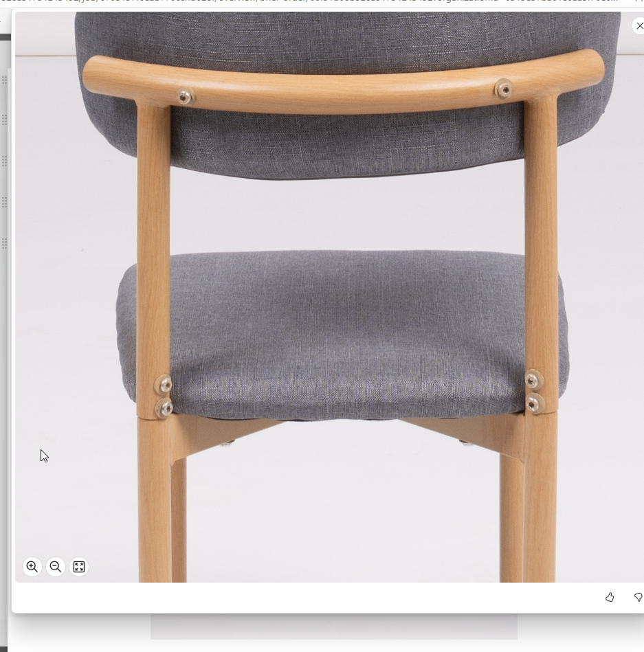Viewport: 644px width, 652px height.
Task: Zoom out of the chair image
Action: tap(56, 566)
